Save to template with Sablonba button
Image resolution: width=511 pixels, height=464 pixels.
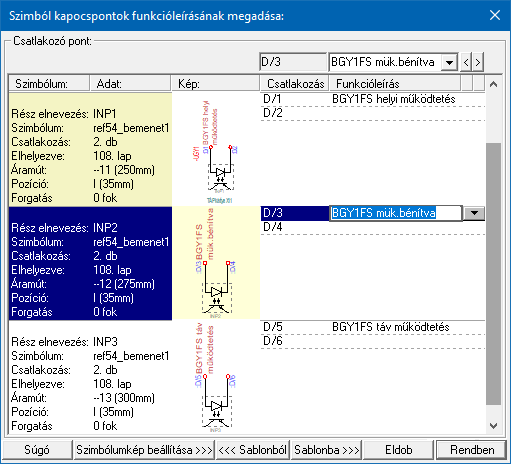(326, 450)
